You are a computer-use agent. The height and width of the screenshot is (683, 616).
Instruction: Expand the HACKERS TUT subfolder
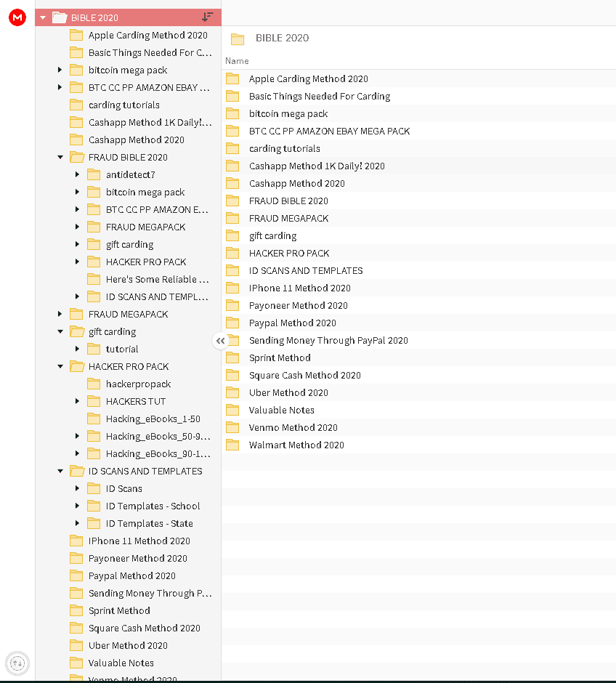click(77, 401)
